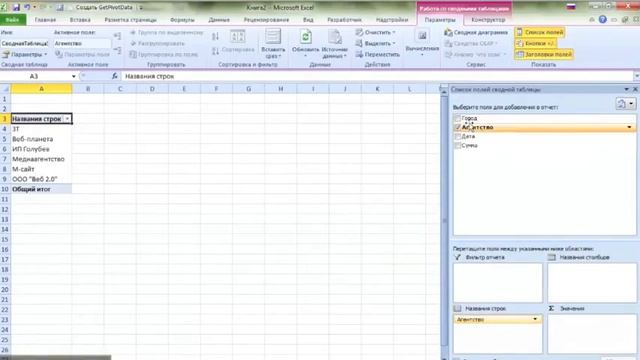Close the PivotTable field list pane
The image size is (640, 360).
click(635, 89)
